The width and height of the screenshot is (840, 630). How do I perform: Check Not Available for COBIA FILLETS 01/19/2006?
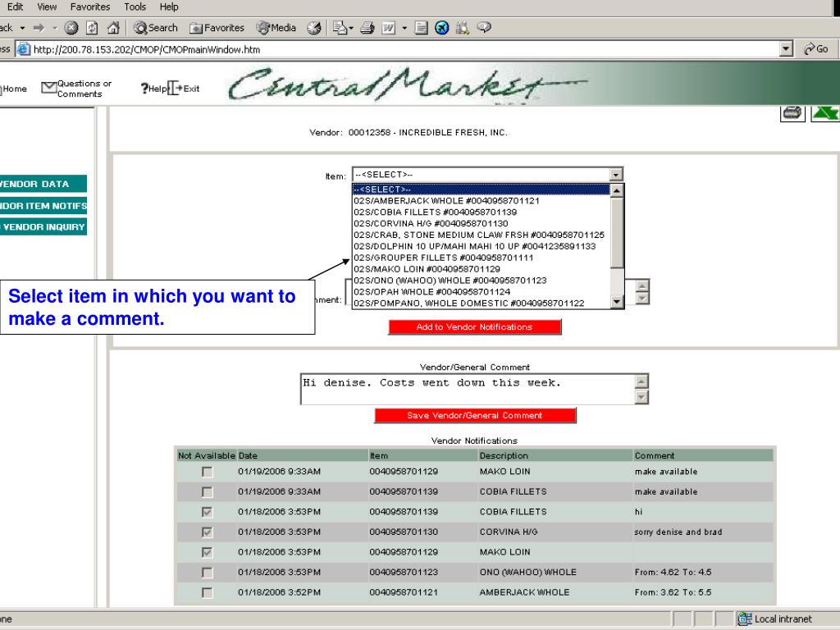tap(208, 492)
